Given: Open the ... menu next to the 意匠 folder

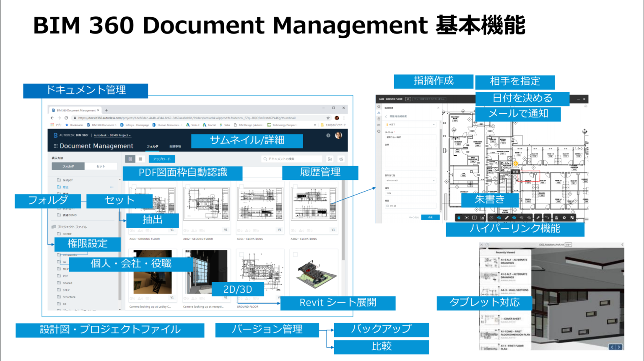Looking at the screenshot, I should [x=111, y=187].
